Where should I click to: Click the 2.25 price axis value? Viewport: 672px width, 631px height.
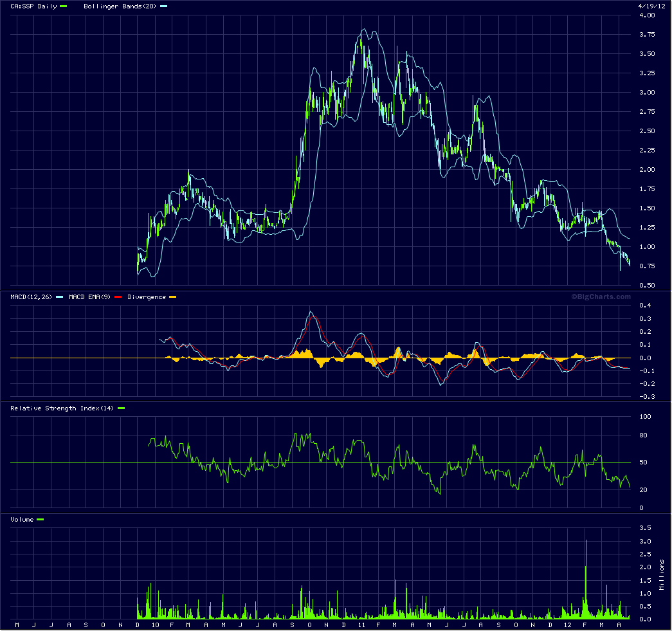[x=647, y=151]
